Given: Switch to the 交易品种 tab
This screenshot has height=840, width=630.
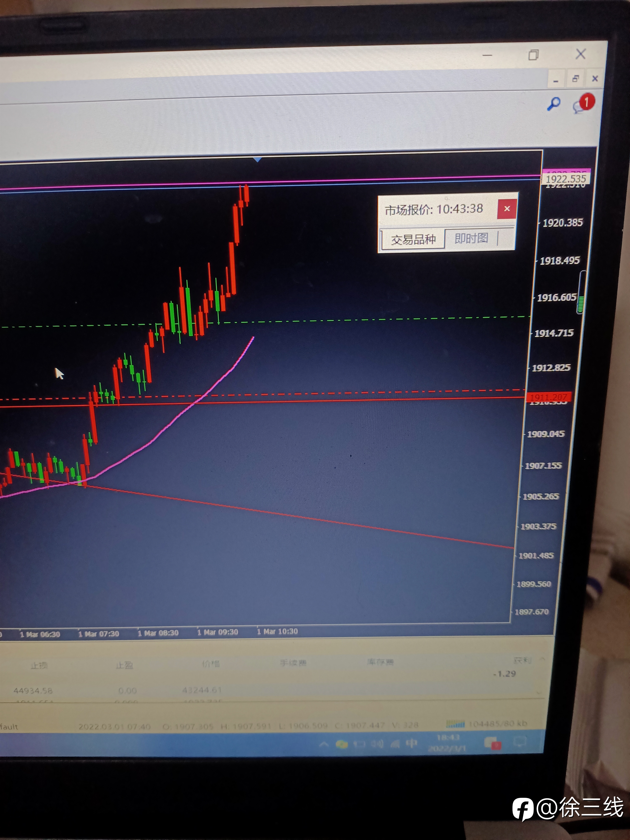Looking at the screenshot, I should 413,240.
